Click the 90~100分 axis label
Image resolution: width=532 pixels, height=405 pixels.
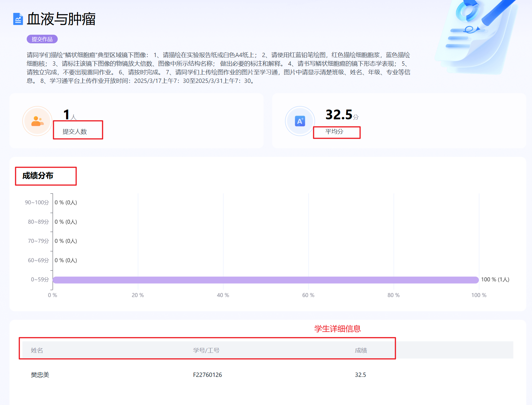37,202
